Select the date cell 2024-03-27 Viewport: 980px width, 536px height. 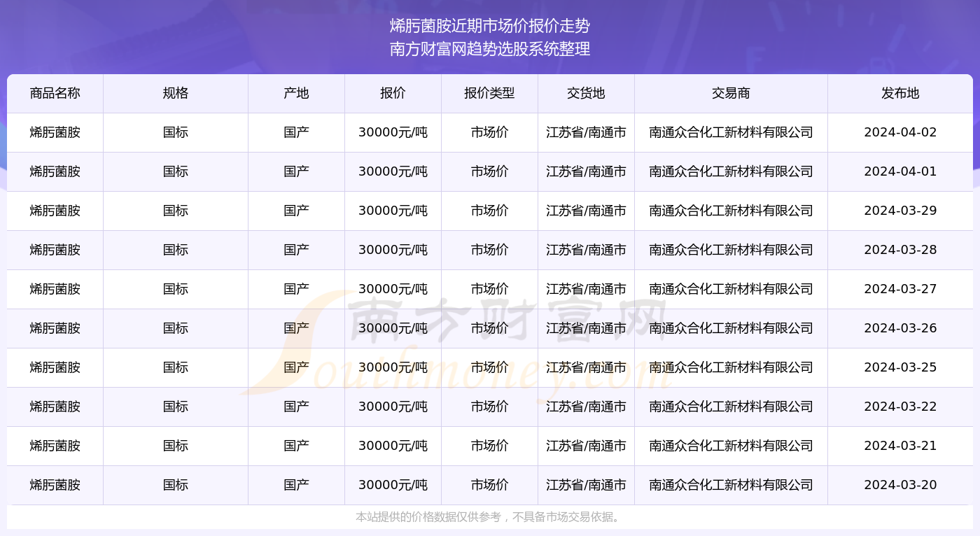pos(900,289)
